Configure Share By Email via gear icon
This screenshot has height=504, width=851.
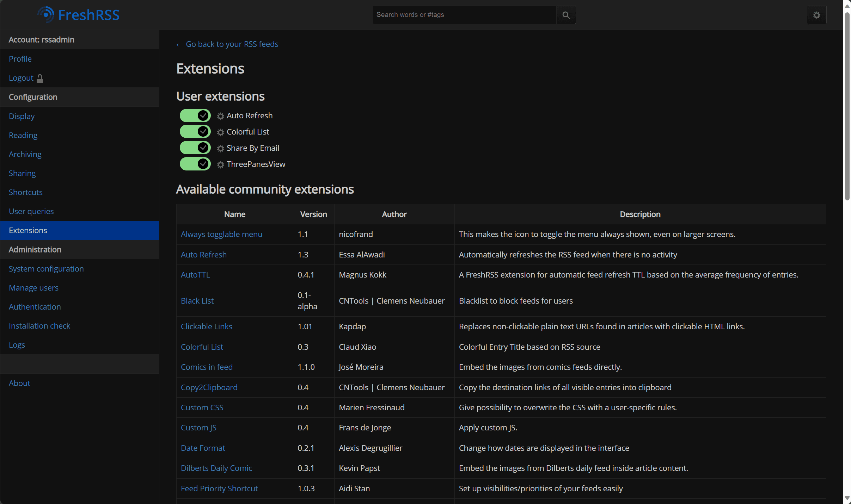221,148
